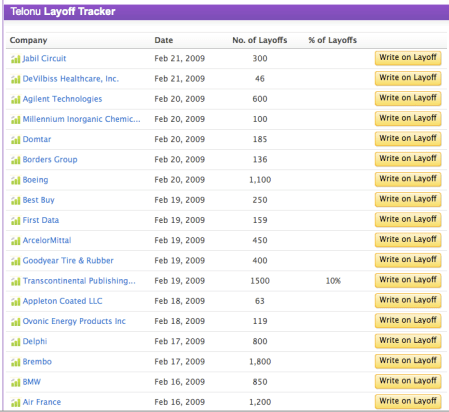Image resolution: width=449 pixels, height=412 pixels.
Task: Click the chart icon beside Ovonic Energy Products
Action: pos(15,322)
